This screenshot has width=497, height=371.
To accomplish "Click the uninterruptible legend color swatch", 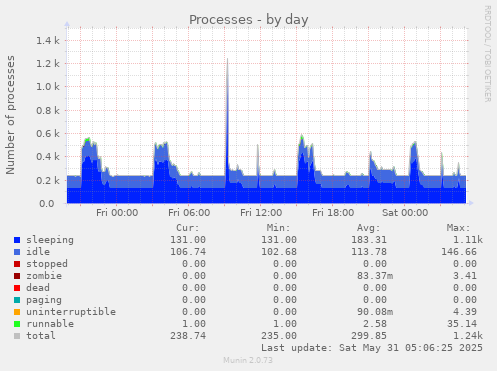I will coord(17,312).
